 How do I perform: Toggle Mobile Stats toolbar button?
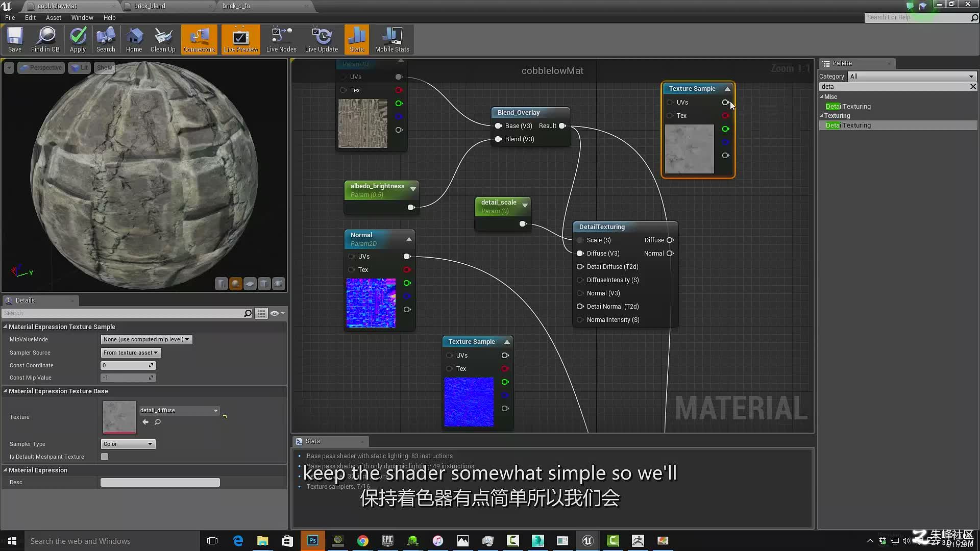392,40
